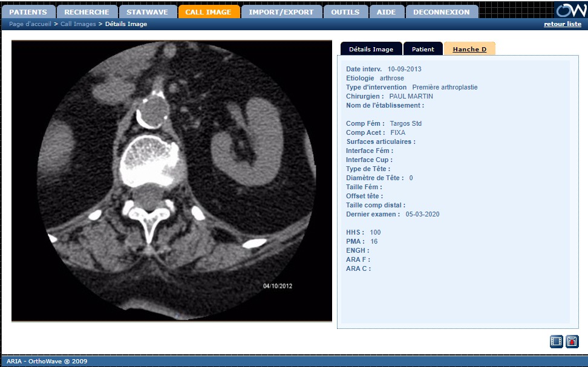Click the Nom de l'établissement label
Viewport: 588px width, 367px height.
tap(385, 105)
